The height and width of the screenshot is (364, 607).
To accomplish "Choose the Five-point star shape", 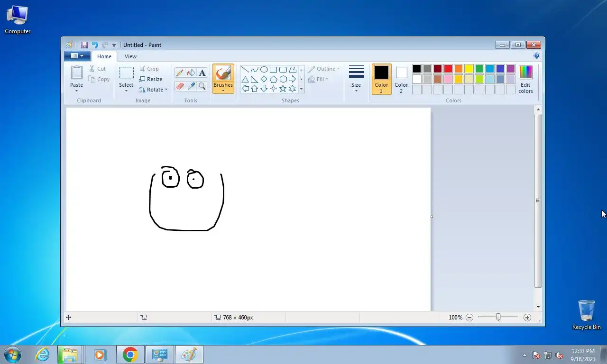I will (283, 89).
